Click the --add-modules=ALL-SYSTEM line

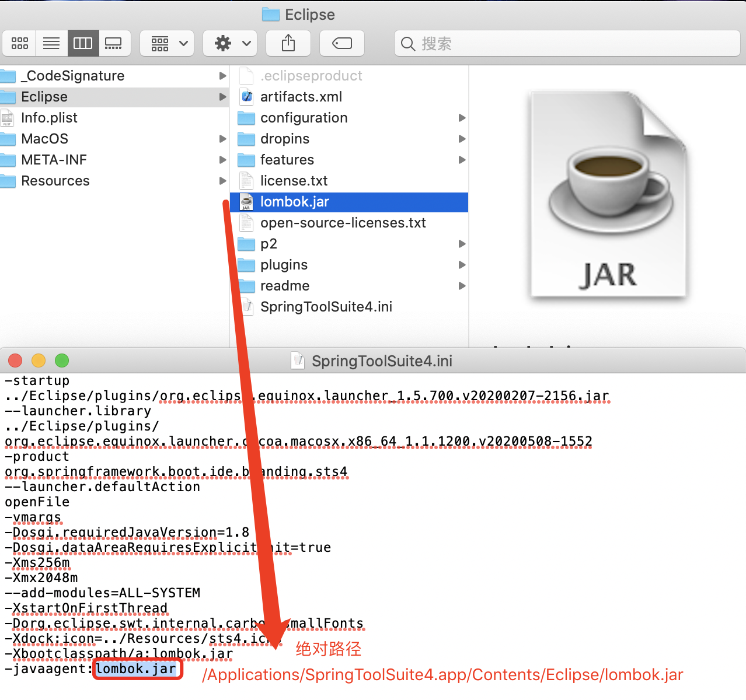click(103, 593)
